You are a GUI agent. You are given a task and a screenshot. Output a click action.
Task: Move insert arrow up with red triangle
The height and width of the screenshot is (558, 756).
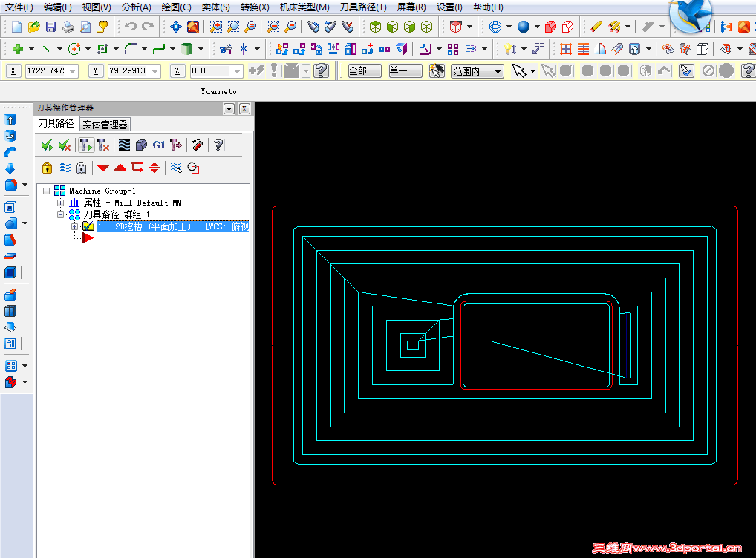120,168
